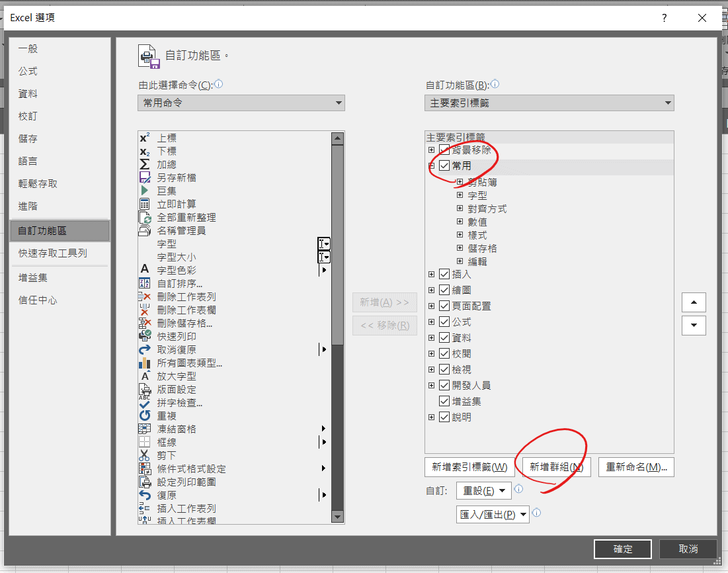Click the commands list scrollbar thumb
This screenshot has height=573, width=728.
pyautogui.click(x=337, y=245)
